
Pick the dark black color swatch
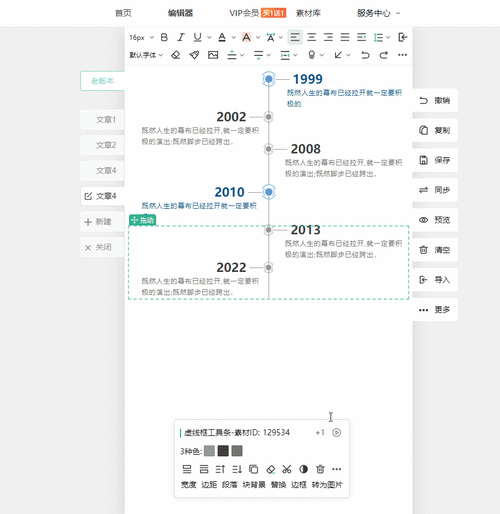click(x=223, y=451)
